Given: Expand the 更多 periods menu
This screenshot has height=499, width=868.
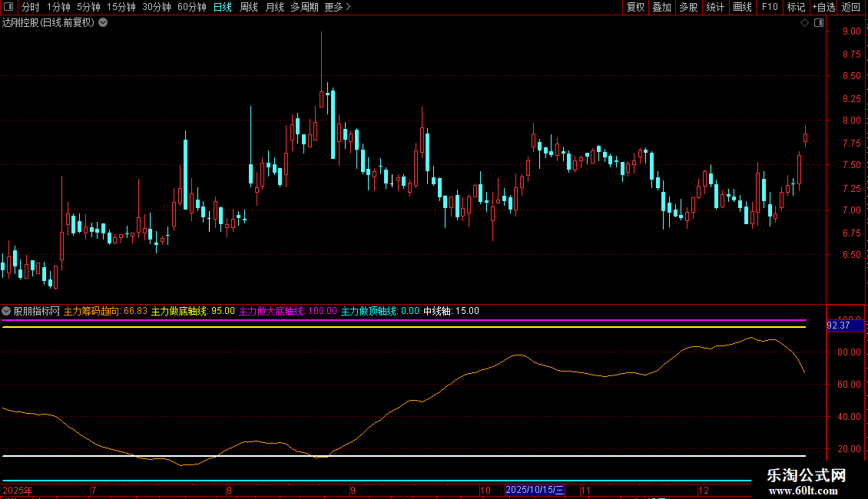Looking at the screenshot, I should click(x=337, y=8).
